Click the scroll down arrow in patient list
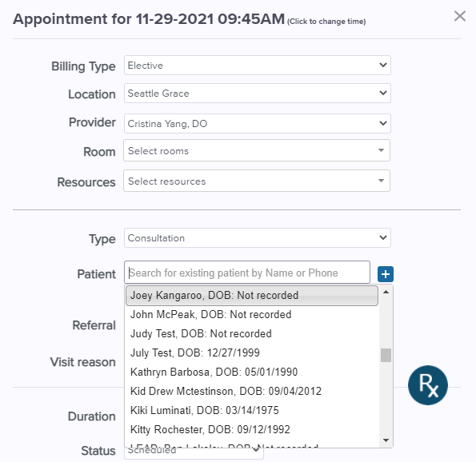 386,440
